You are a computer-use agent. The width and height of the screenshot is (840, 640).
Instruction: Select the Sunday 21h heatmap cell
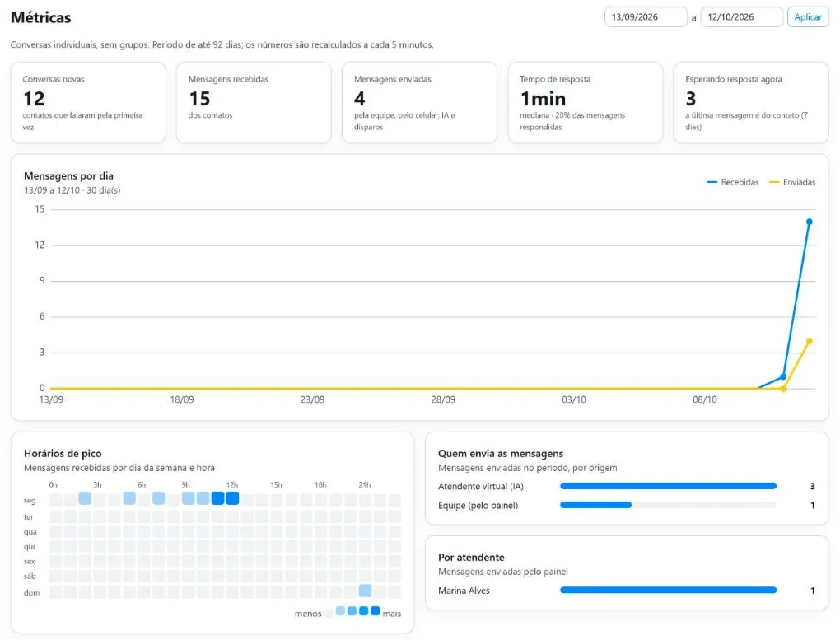366,591
